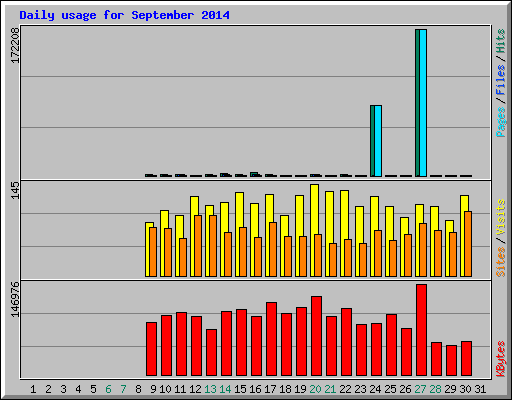The width and height of the screenshot is (512, 400).
Task: Select the red KBytes bar for day 13
Action: 211,353
